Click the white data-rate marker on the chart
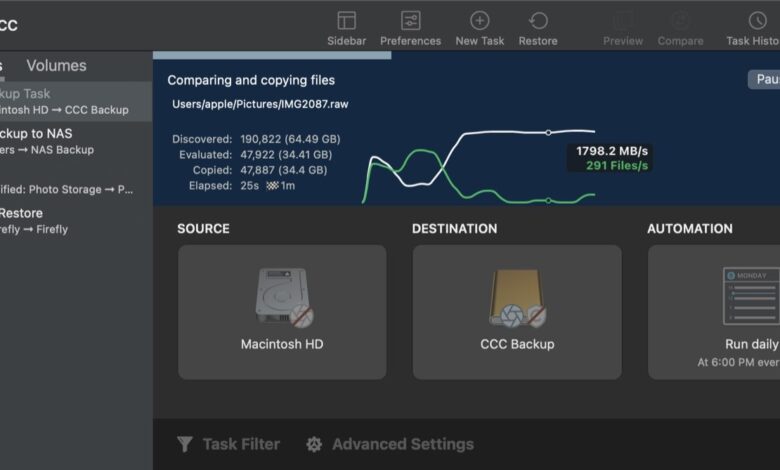This screenshot has width=780, height=470. (548, 133)
